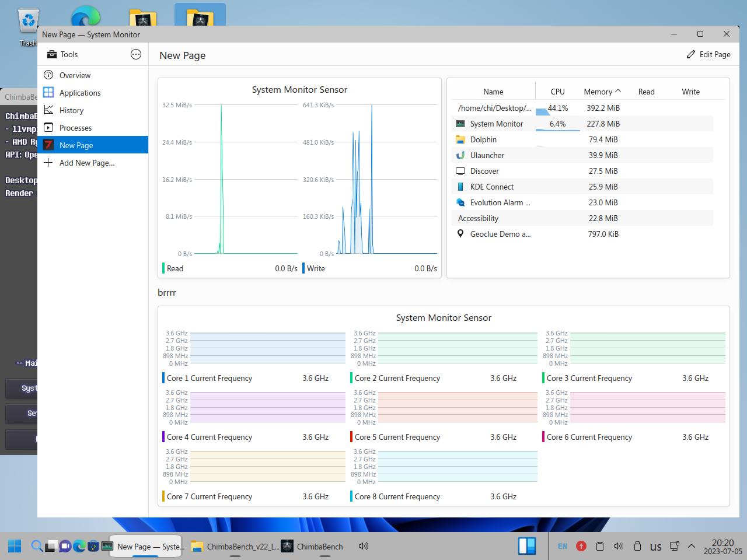Go to the History page
Viewport: 747px width, 560px height.
click(x=71, y=110)
